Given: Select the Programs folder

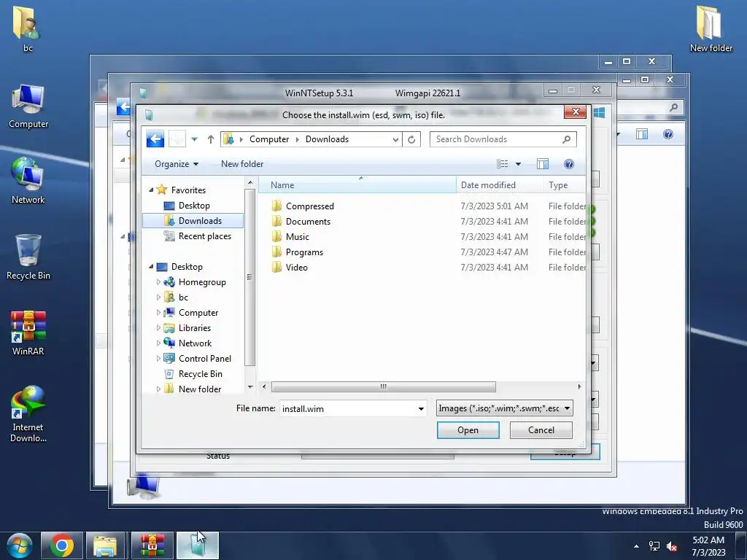Looking at the screenshot, I should coord(304,252).
